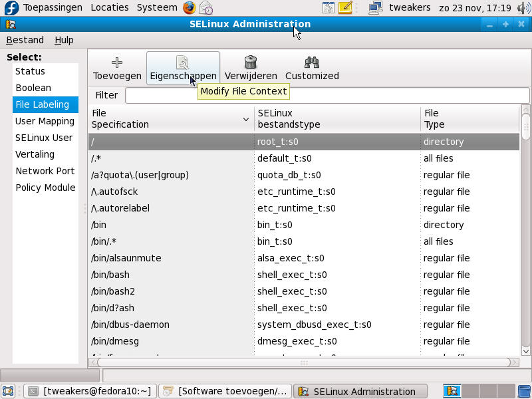This screenshot has width=532, height=399.
Task: Open the Bestand menu
Action: tap(25, 40)
